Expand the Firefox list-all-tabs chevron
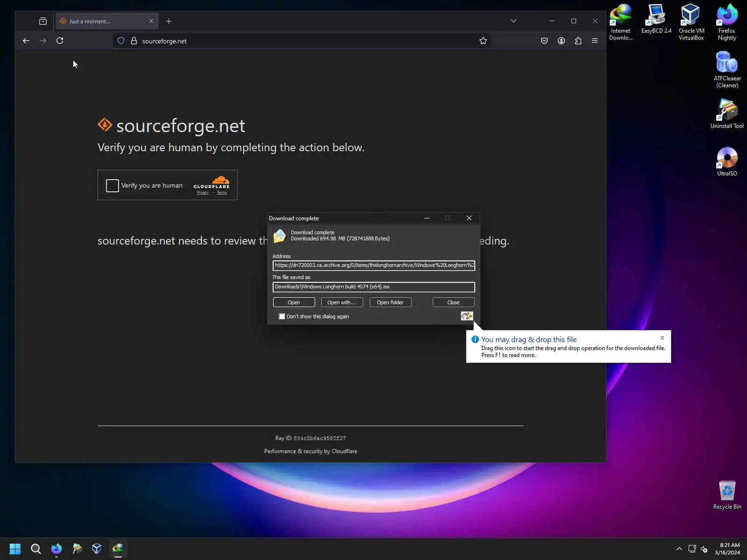The height and width of the screenshot is (560, 747). tap(514, 21)
